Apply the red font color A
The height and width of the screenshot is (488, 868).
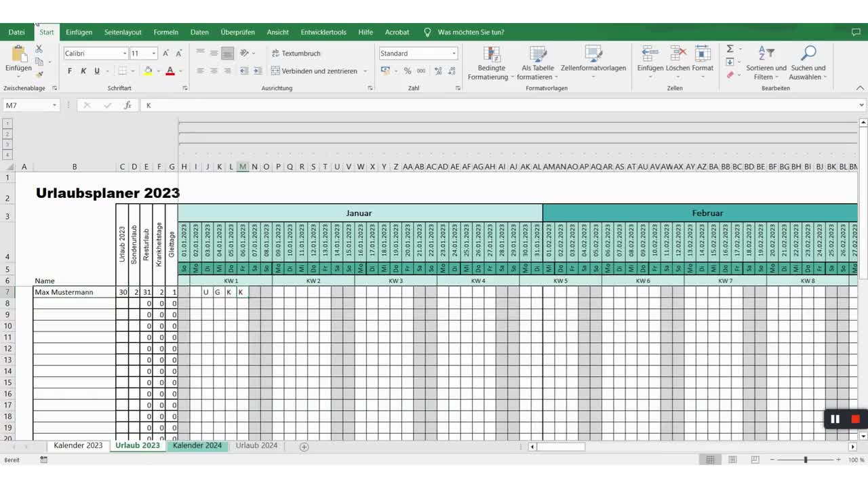pyautogui.click(x=170, y=71)
